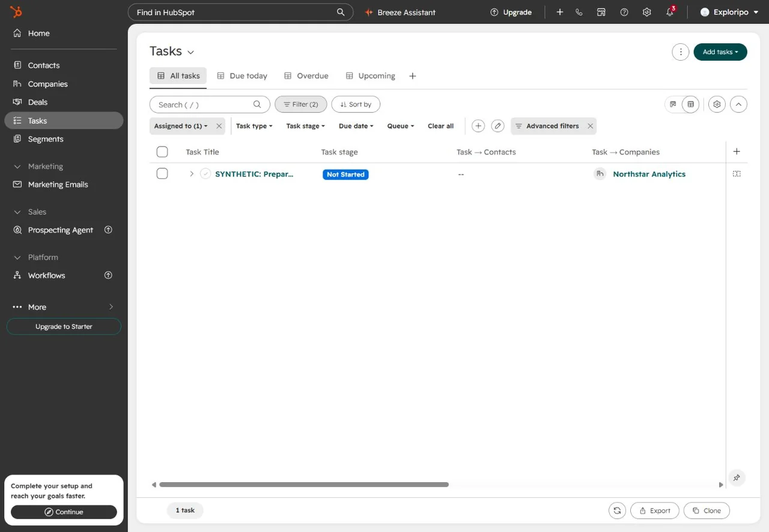The image size is (769, 532).
Task: Switch to board view icon
Action: [673, 104]
